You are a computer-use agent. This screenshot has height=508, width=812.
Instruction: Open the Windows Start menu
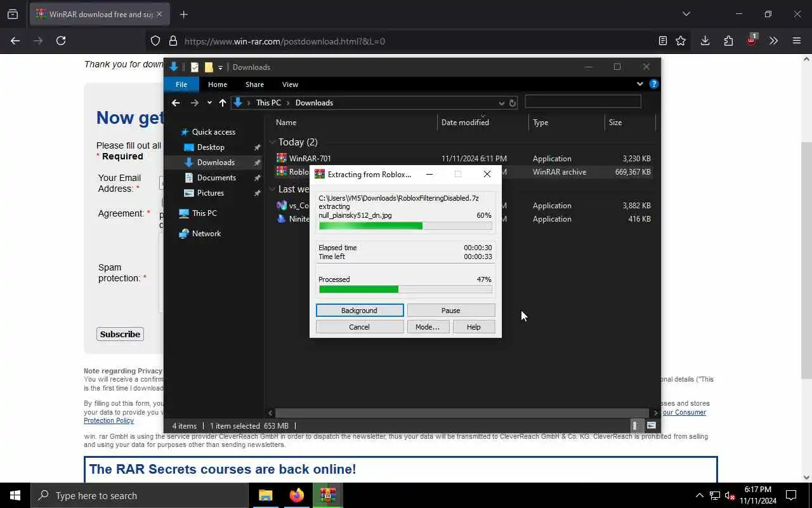[x=15, y=495]
